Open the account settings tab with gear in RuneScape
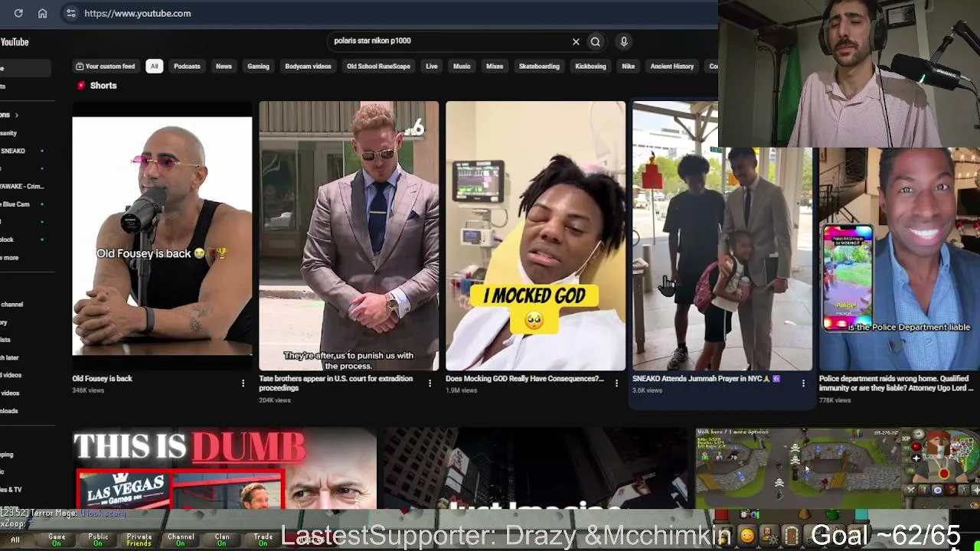Screen dimensions: 980x551 tap(769, 536)
